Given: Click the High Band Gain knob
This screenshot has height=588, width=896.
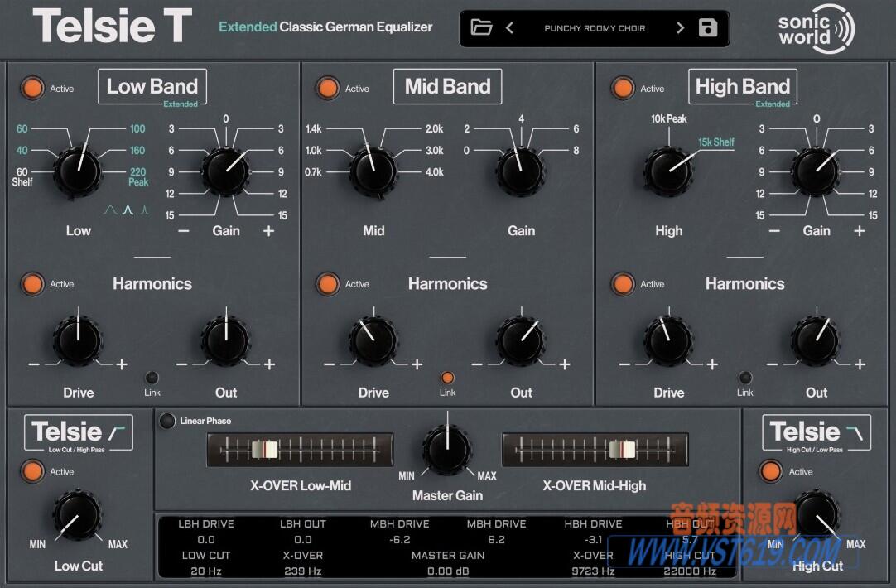Looking at the screenshot, I should [x=816, y=171].
